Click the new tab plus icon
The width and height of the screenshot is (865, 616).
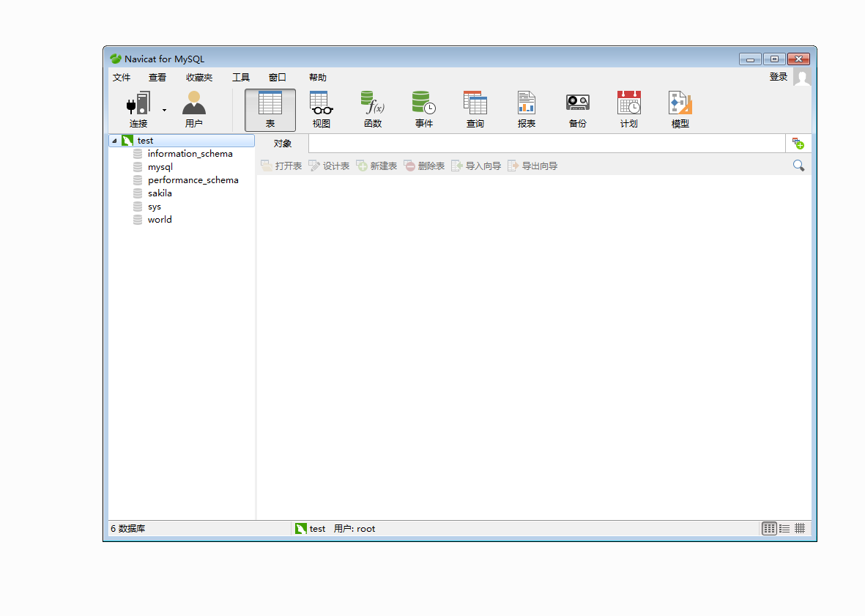pos(798,144)
